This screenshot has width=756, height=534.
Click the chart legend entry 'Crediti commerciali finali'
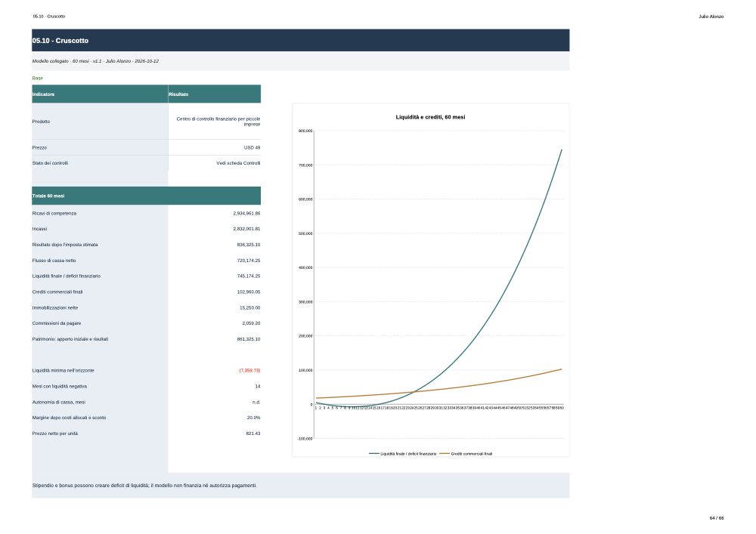click(x=466, y=454)
